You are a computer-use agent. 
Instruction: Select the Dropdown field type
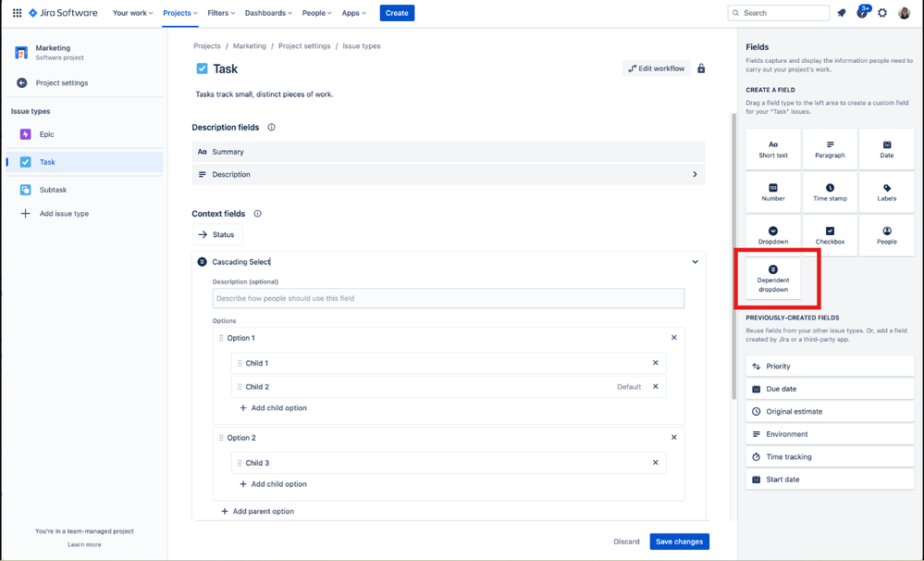773,235
